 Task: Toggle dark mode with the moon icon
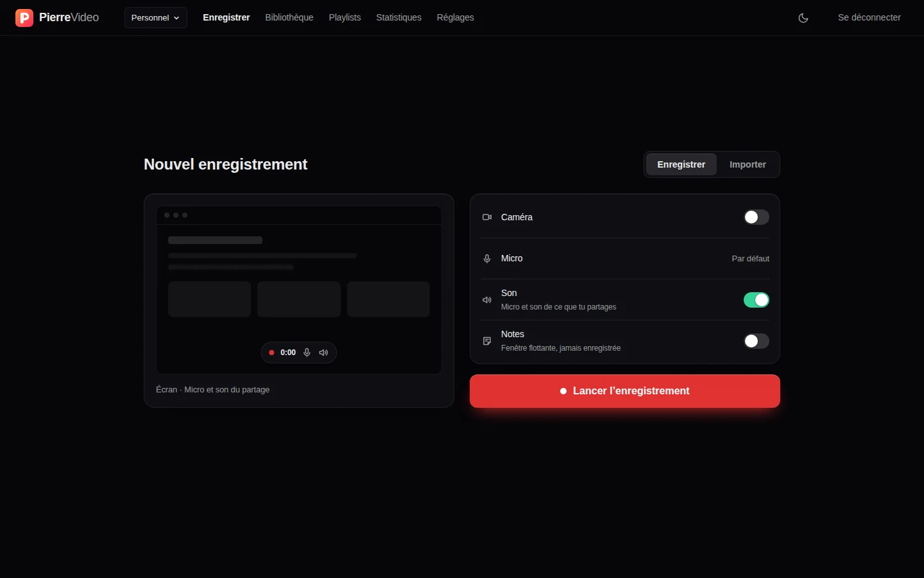tap(803, 18)
